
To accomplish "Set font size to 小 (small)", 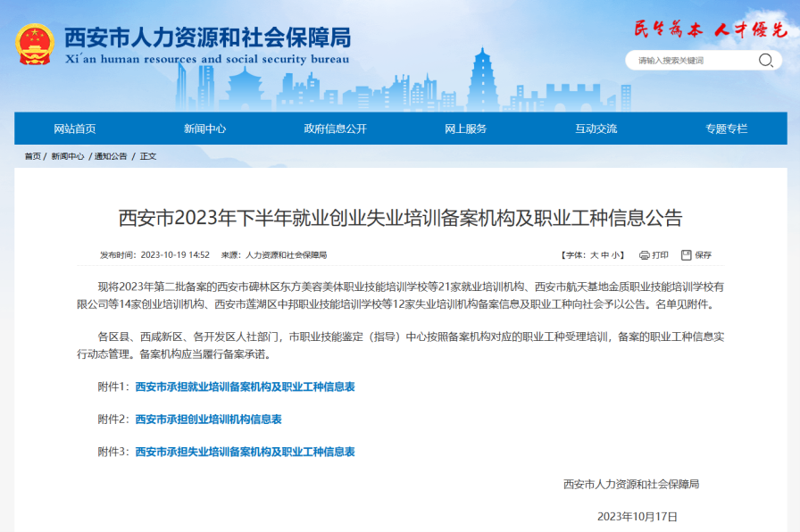I will point(616,255).
